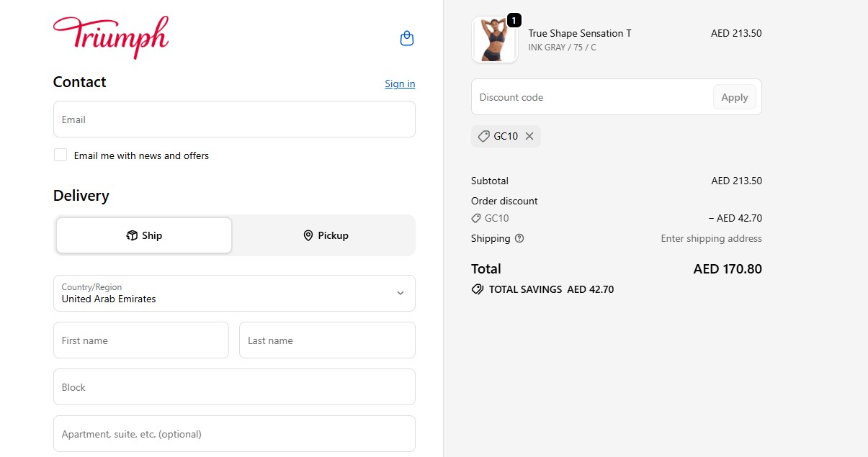Image resolution: width=868 pixels, height=457 pixels.
Task: Click the item quantity badge on product image
Action: click(514, 20)
